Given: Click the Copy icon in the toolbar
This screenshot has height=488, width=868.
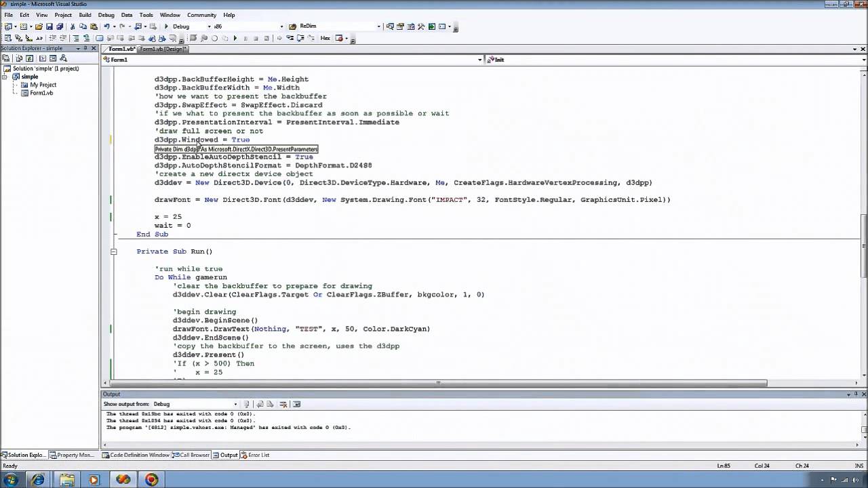Looking at the screenshot, I should point(83,26).
